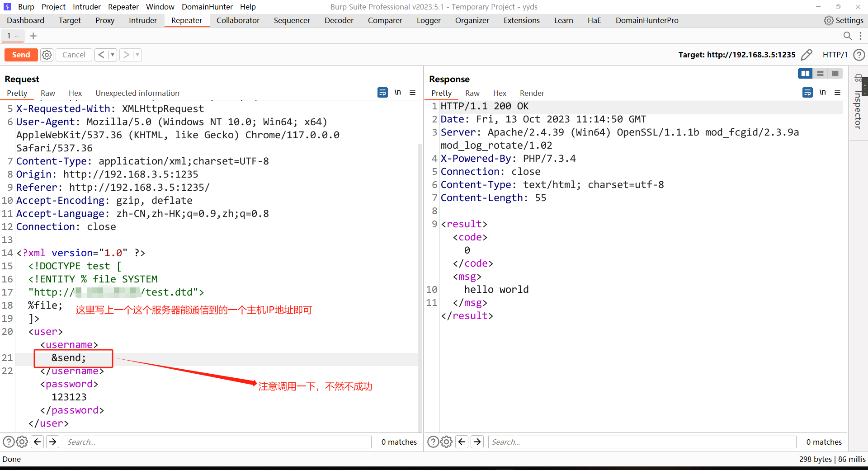Viewport: 868px width, 470px height.
Task: Toggle request word wrap icon
Action: tap(382, 93)
